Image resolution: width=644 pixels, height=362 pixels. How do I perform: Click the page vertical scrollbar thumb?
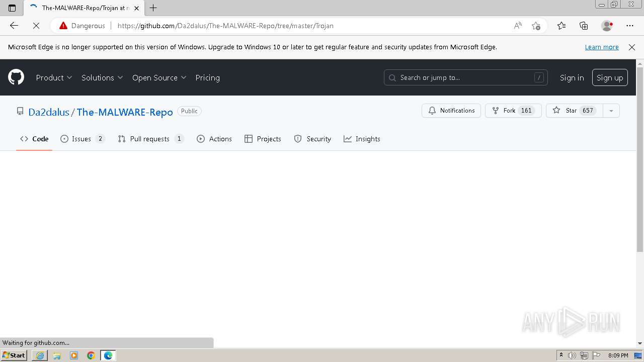pyautogui.click(x=640, y=159)
